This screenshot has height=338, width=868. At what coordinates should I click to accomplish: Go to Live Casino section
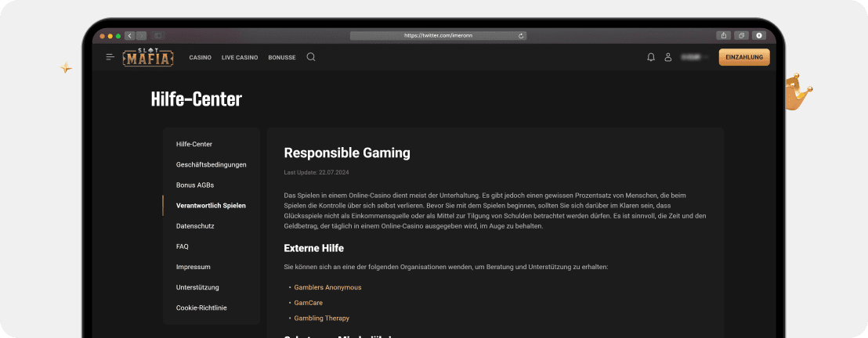pos(240,58)
